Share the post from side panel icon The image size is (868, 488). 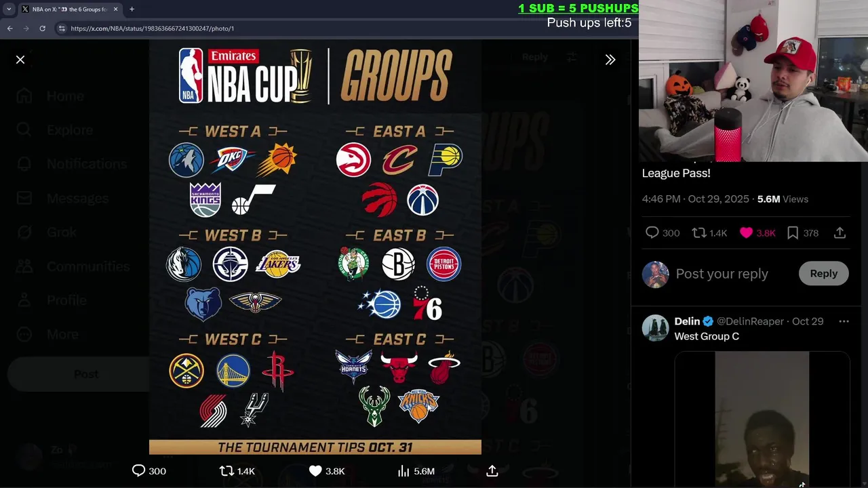point(840,233)
